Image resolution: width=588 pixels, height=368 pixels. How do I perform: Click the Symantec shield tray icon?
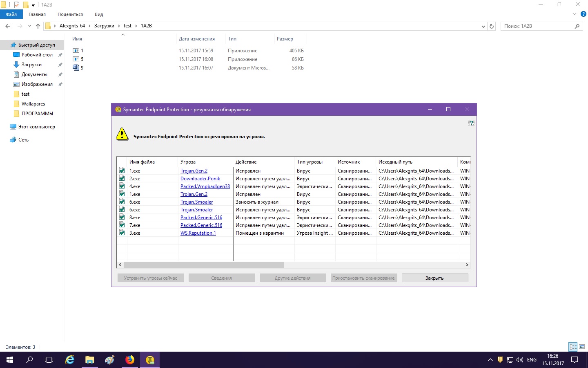pyautogui.click(x=500, y=360)
